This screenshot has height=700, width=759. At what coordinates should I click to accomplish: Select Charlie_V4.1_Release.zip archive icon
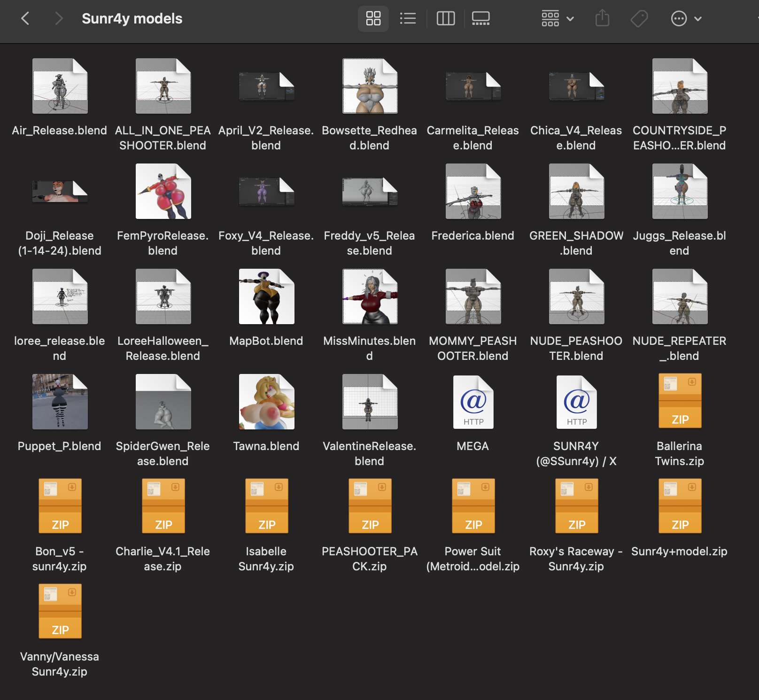[x=163, y=506]
